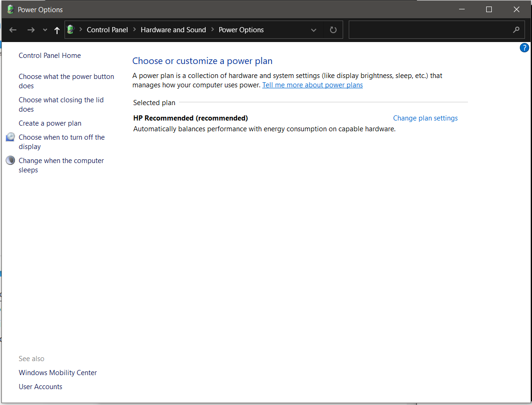The height and width of the screenshot is (405, 532).
Task: Click the search magnifier icon
Action: pyautogui.click(x=516, y=30)
